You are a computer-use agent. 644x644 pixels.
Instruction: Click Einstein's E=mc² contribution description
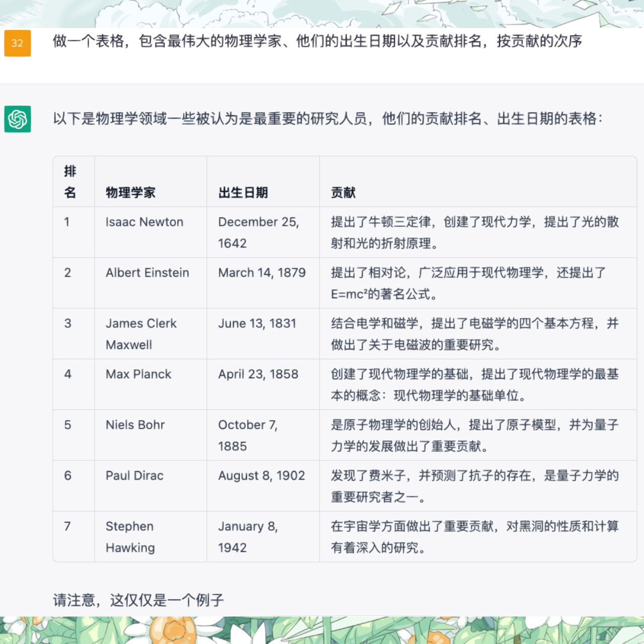(468, 283)
